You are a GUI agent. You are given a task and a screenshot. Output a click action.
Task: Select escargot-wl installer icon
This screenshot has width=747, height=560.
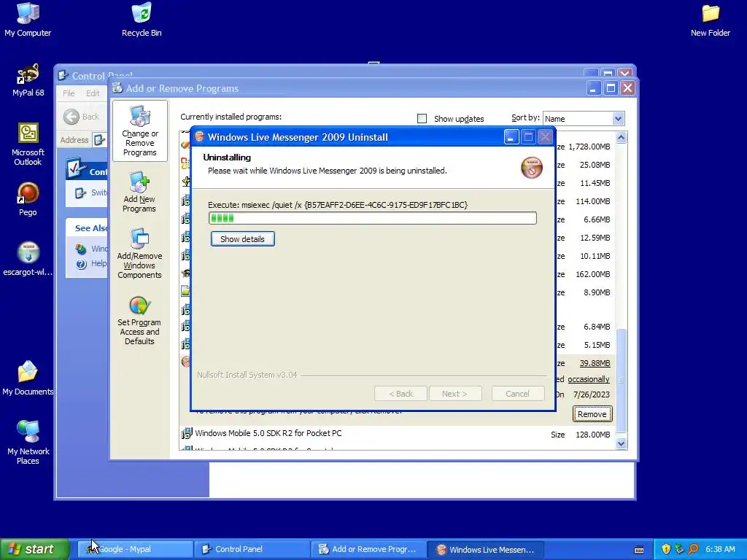tap(28, 259)
